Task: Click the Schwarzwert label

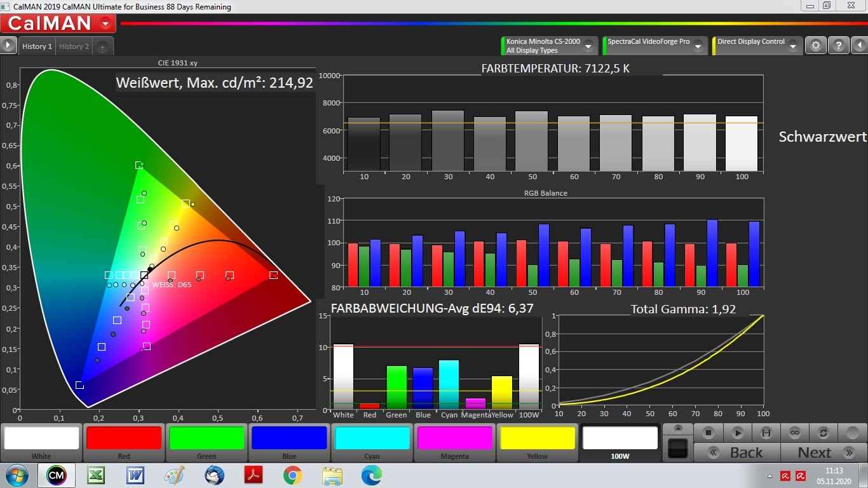Action: (x=822, y=137)
